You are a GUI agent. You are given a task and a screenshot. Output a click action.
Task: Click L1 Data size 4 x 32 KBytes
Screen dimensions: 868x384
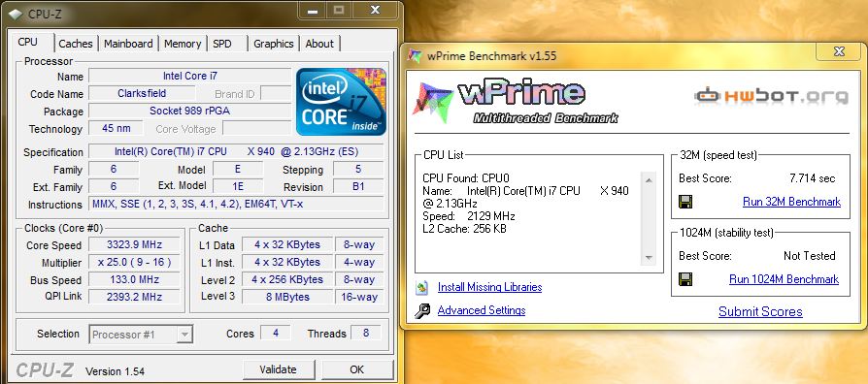[x=287, y=244]
